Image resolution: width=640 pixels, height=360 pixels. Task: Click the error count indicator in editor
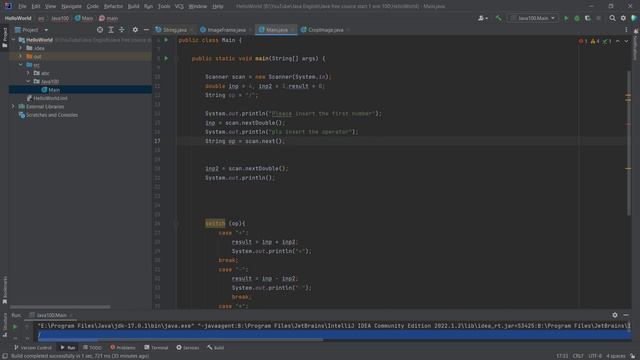point(583,41)
